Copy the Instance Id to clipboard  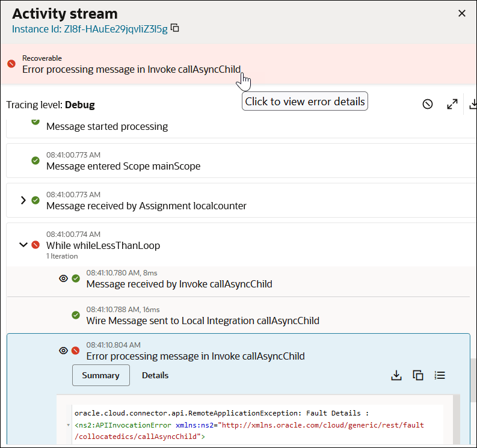point(174,28)
